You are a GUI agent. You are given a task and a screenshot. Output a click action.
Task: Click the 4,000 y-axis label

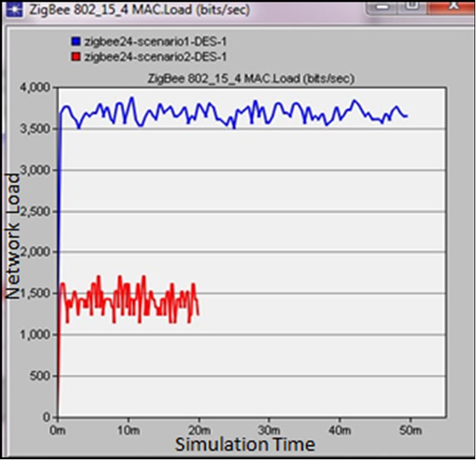(x=35, y=87)
